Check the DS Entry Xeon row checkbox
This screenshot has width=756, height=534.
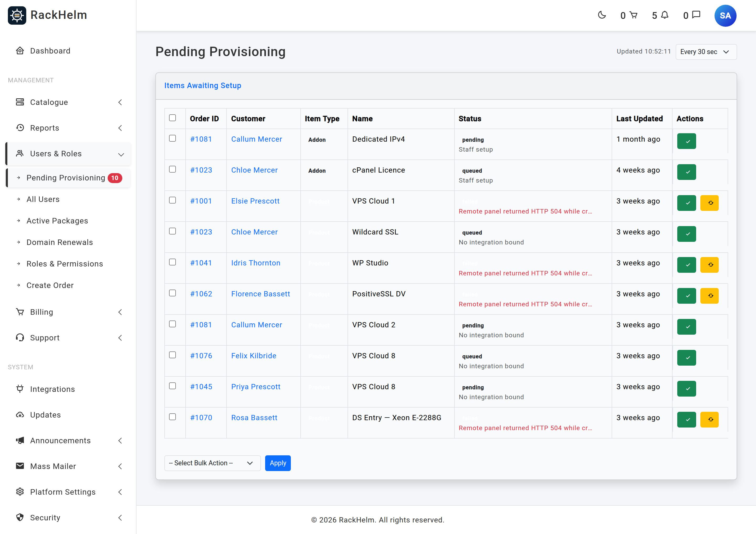click(172, 416)
